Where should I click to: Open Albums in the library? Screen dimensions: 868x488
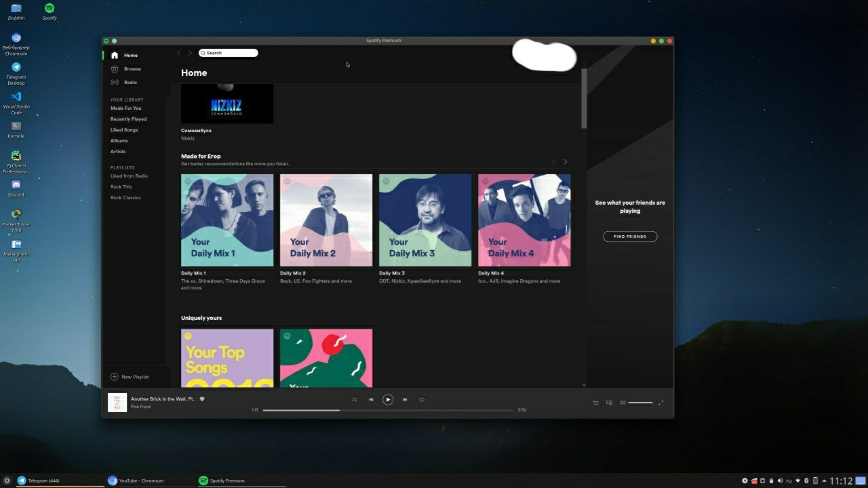(x=119, y=141)
